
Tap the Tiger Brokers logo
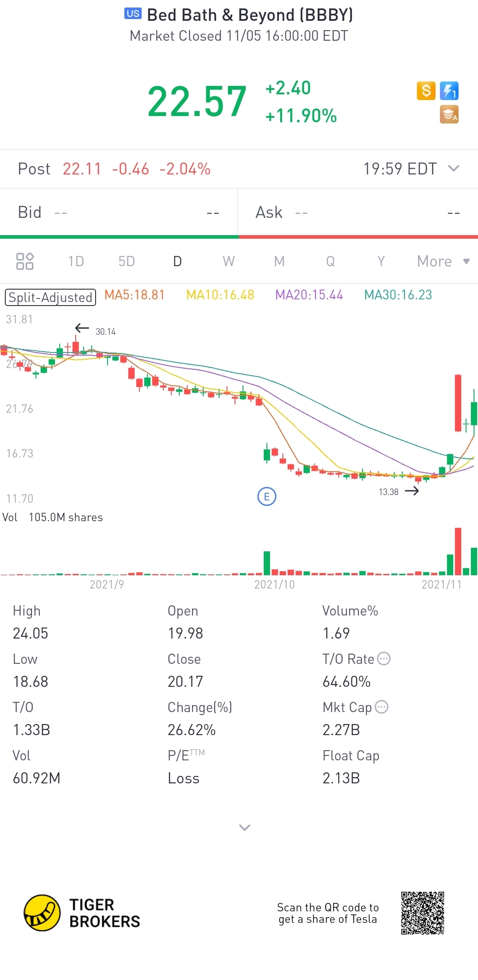tap(82, 913)
